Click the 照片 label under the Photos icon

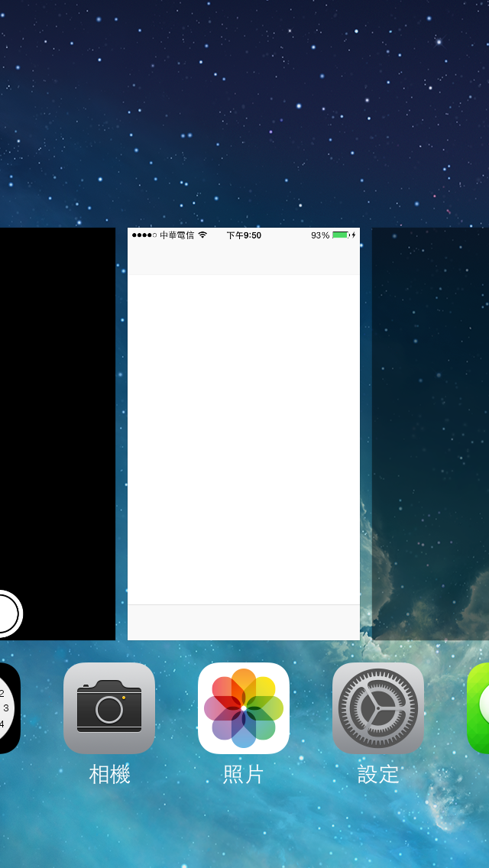[244, 775]
